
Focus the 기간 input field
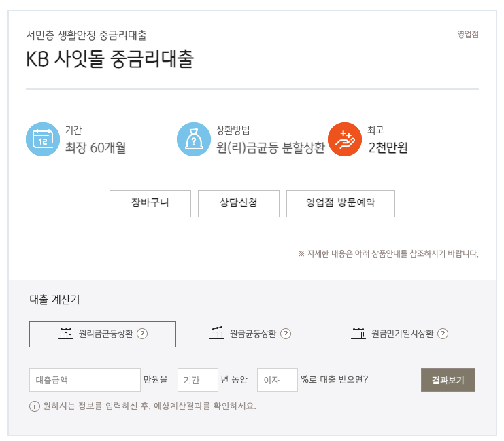pyautogui.click(x=198, y=380)
